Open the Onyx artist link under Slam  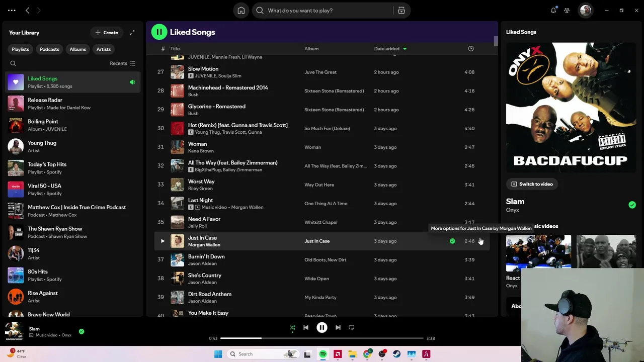click(512, 210)
